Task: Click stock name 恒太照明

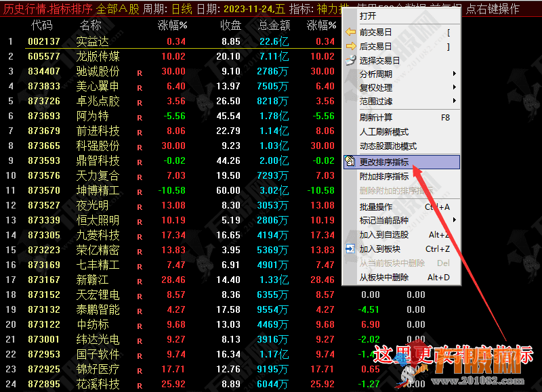Action: (x=98, y=220)
